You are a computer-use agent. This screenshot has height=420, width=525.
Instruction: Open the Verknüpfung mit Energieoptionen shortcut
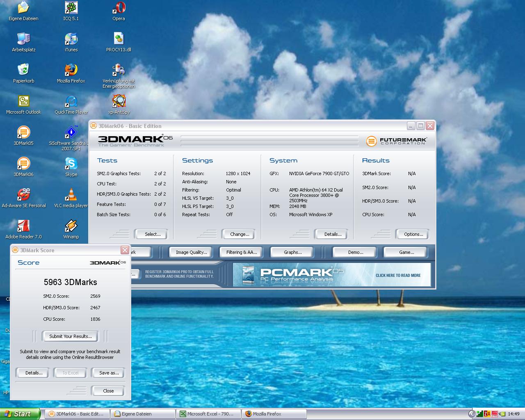pos(119,76)
